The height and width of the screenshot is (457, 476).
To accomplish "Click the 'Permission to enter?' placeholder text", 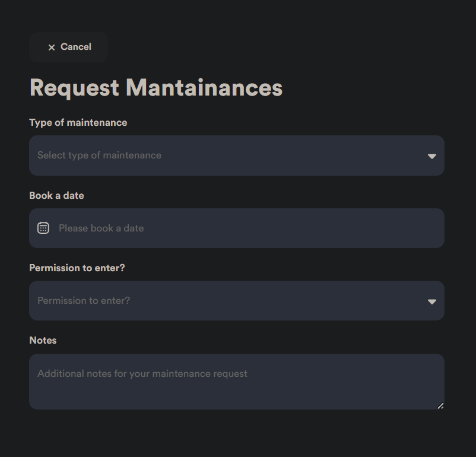I will pos(84,301).
